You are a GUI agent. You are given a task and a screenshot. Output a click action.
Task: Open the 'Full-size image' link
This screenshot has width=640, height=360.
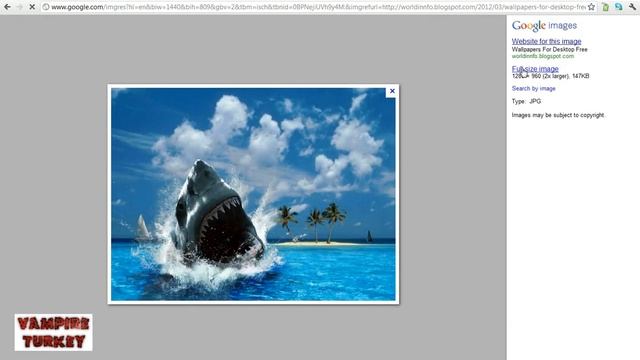(x=535, y=69)
